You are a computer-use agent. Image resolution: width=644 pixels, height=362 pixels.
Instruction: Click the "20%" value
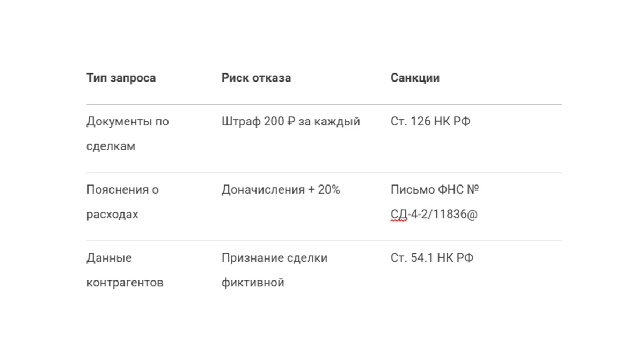click(329, 190)
